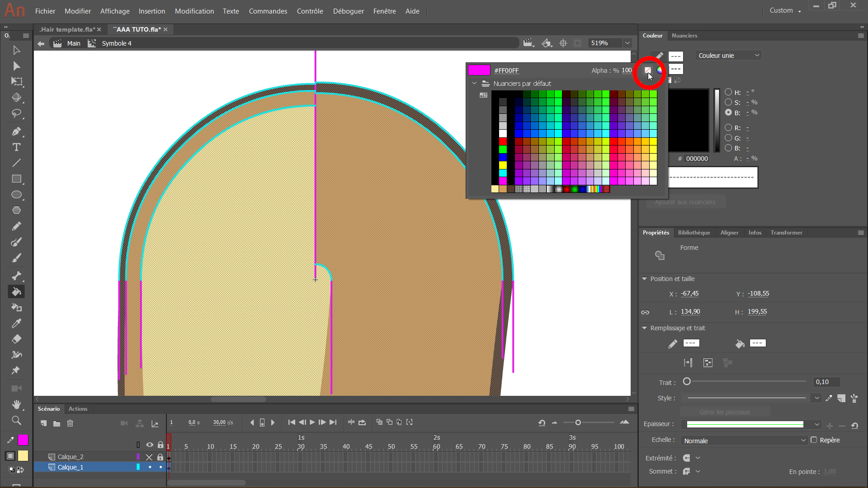Select the Eyedropper tool

coord(16,324)
